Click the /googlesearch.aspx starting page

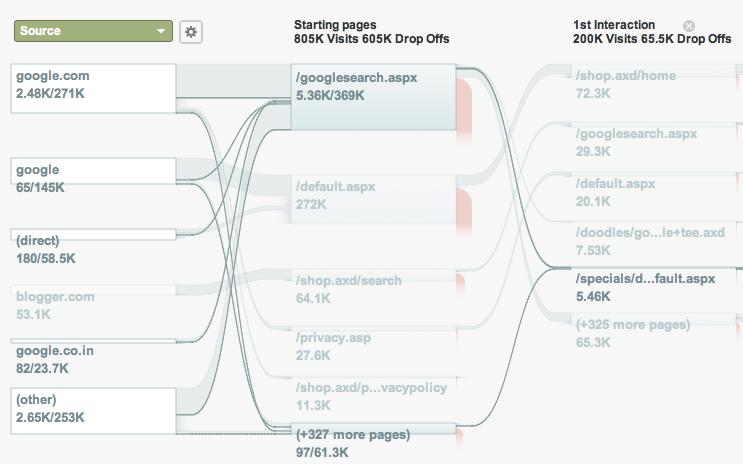(373, 97)
